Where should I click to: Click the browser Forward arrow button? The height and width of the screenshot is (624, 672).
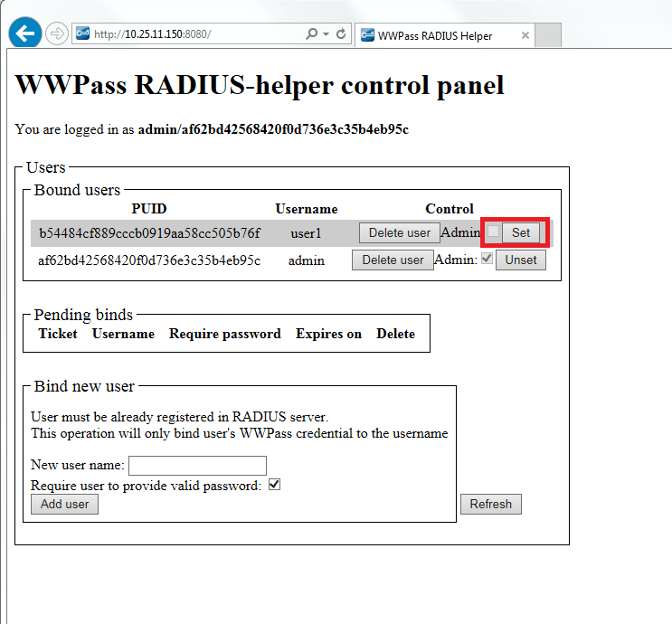click(x=56, y=34)
